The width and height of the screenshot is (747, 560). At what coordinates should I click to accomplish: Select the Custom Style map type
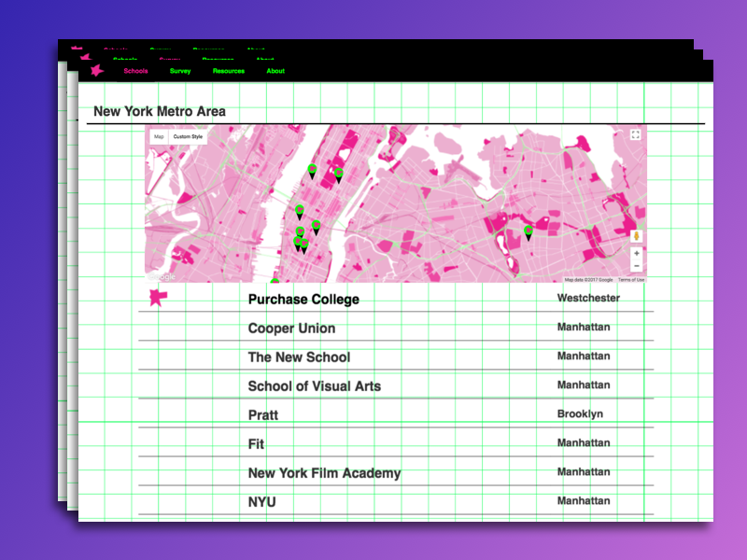(188, 136)
